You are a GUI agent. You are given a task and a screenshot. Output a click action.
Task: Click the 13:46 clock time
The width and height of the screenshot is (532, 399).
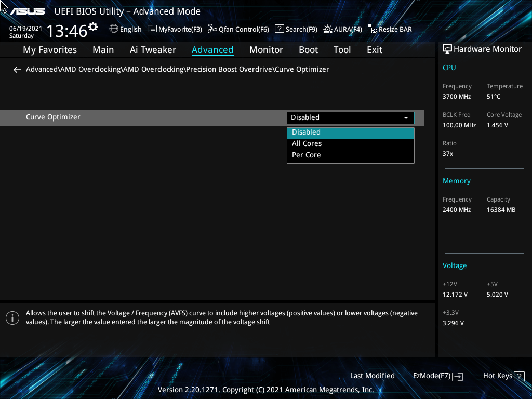coord(66,31)
